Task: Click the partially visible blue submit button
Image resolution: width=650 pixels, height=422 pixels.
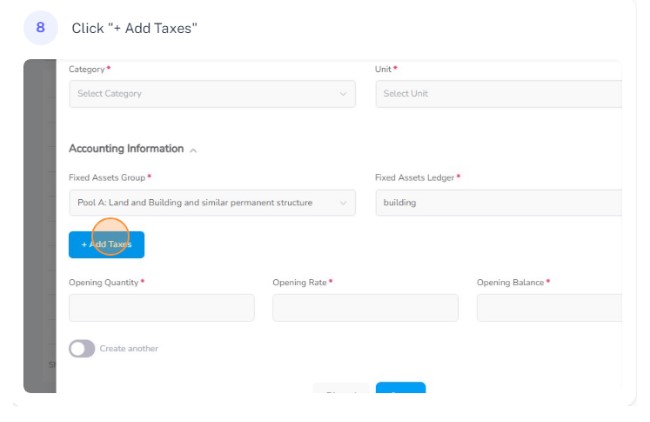Action: click(x=400, y=388)
